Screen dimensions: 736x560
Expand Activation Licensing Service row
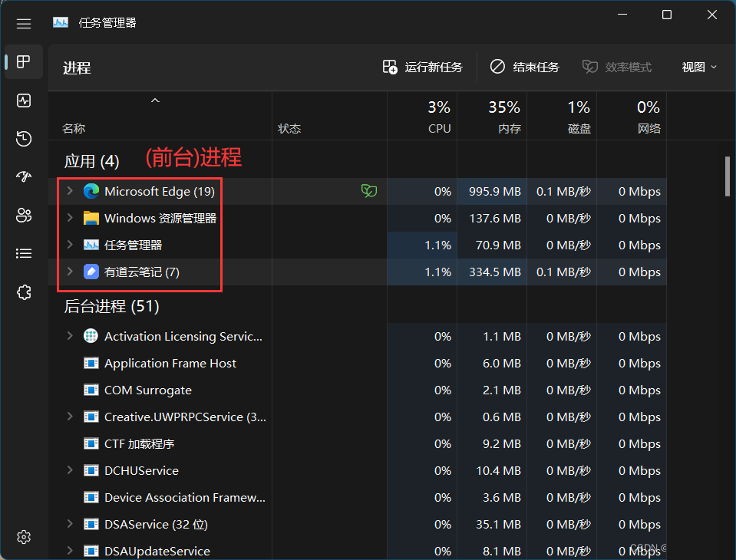[x=70, y=335]
